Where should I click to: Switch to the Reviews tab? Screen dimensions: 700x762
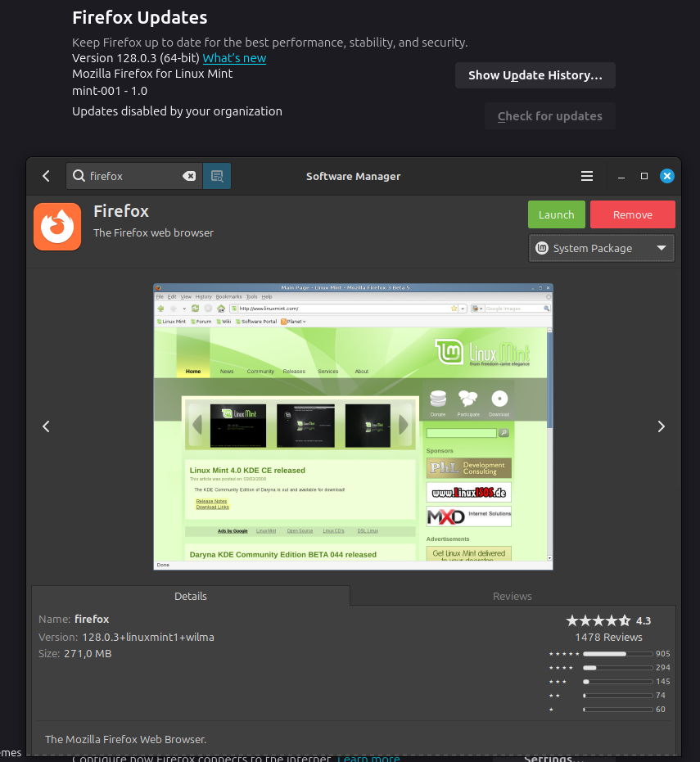[x=513, y=596]
